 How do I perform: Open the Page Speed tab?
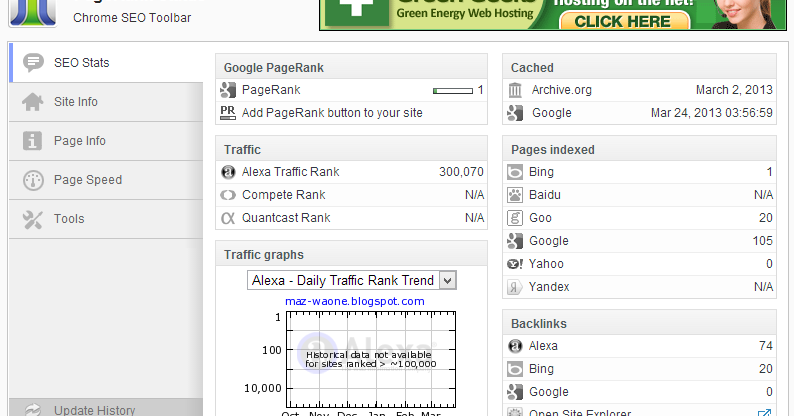pyautogui.click(x=106, y=180)
